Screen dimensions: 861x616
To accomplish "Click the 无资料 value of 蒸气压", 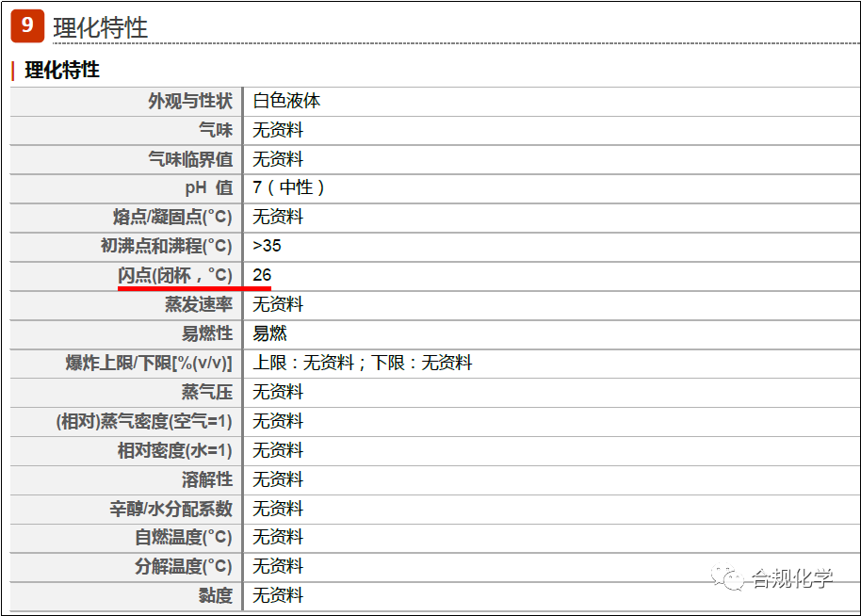I will 278,392.
